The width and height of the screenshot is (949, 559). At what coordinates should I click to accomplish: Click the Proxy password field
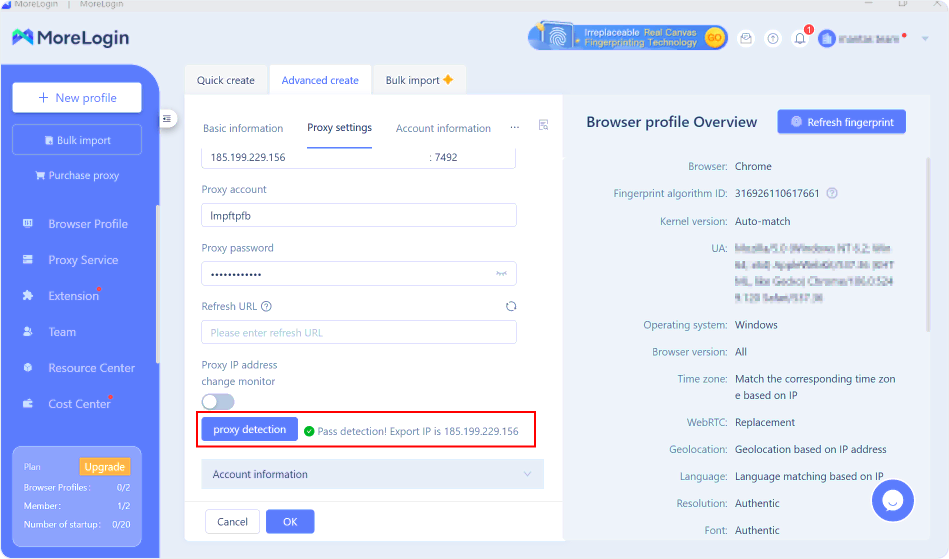pyautogui.click(x=359, y=274)
